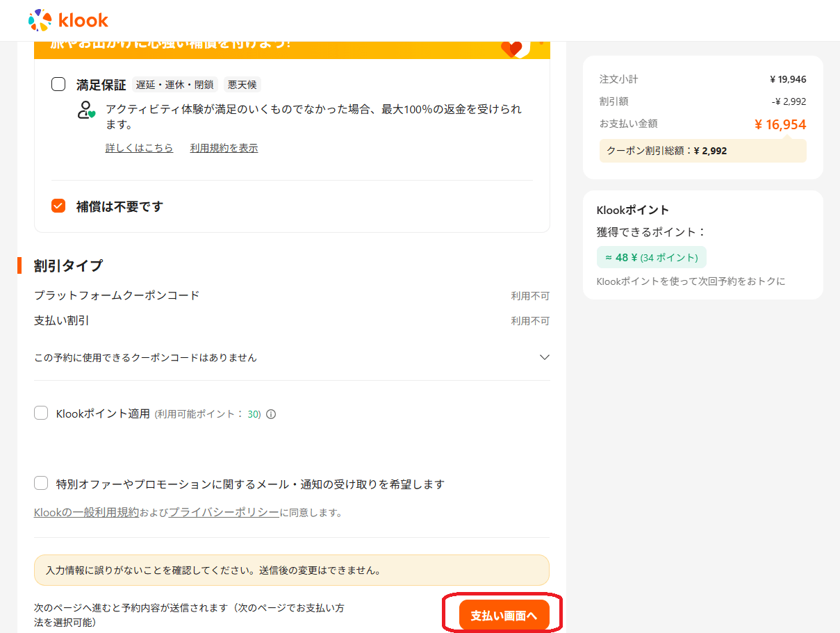Click the 悪天候 tag label
Image resolution: width=840 pixels, height=633 pixels.
coord(242,85)
